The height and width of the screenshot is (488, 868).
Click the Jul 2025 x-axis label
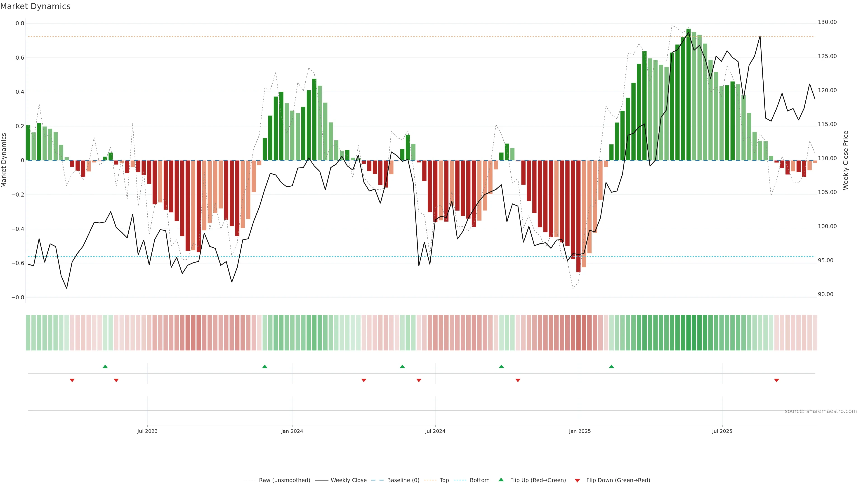(x=722, y=431)
